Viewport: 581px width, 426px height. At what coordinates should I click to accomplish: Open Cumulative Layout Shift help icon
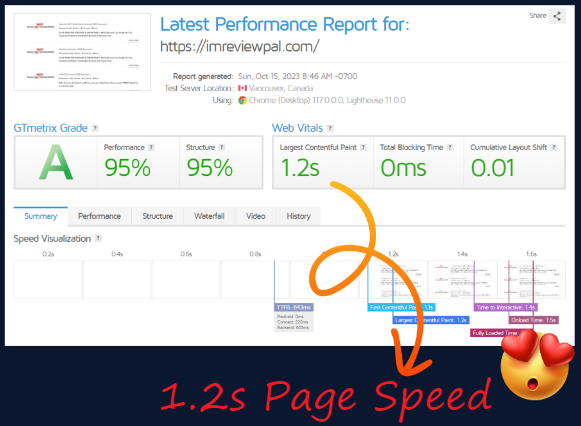pos(554,147)
